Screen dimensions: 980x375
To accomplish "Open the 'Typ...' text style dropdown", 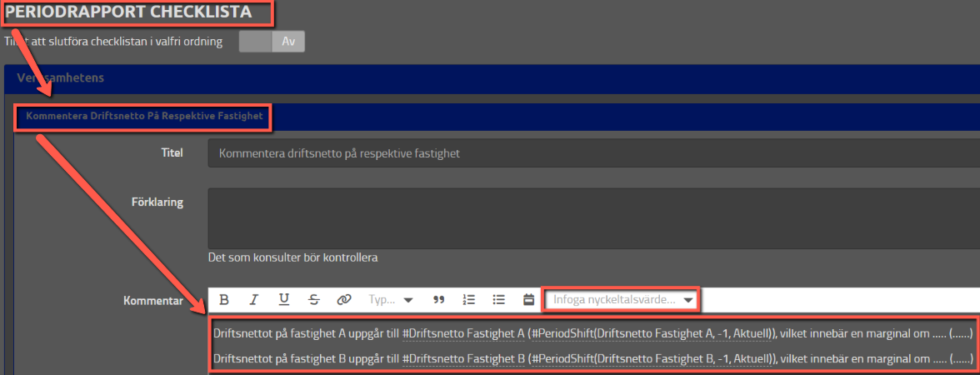I will 392,299.
